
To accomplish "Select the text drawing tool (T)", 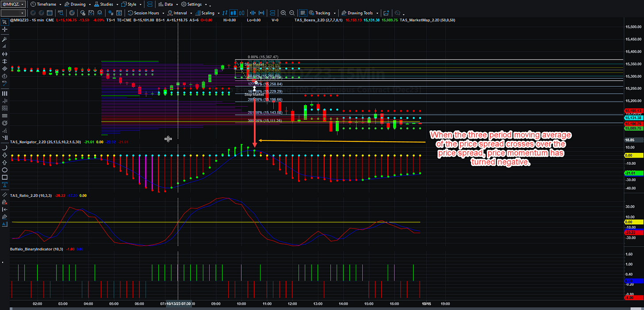I will (4, 185).
